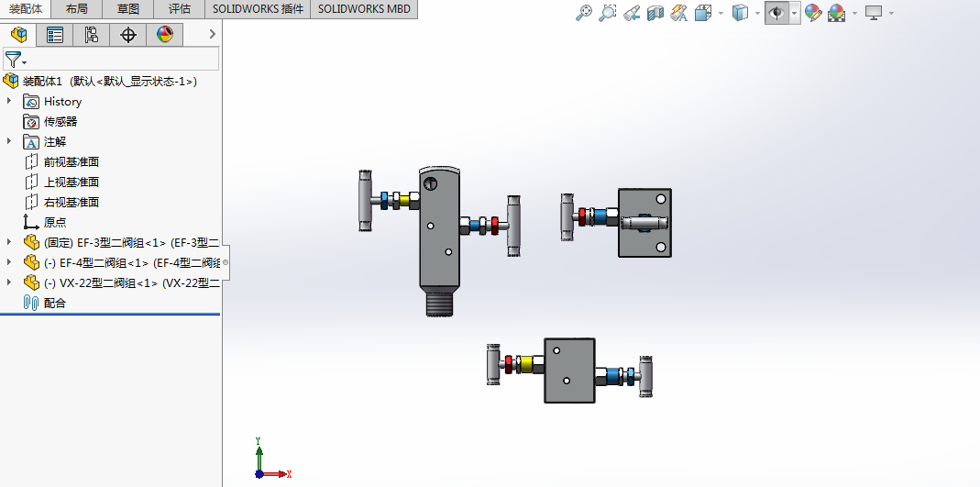Click the Edit Appearance icon

tap(813, 13)
